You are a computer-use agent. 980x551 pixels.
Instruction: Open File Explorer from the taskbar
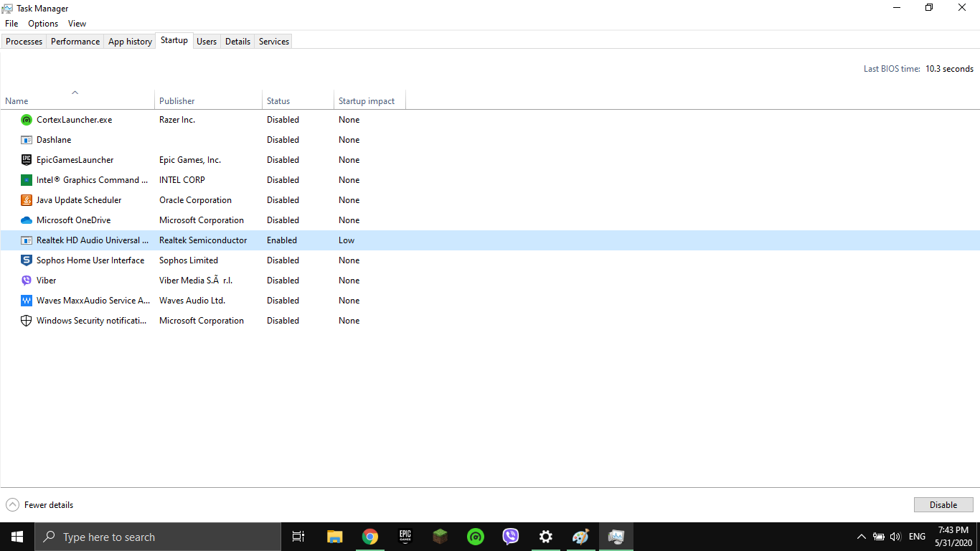[x=334, y=537]
